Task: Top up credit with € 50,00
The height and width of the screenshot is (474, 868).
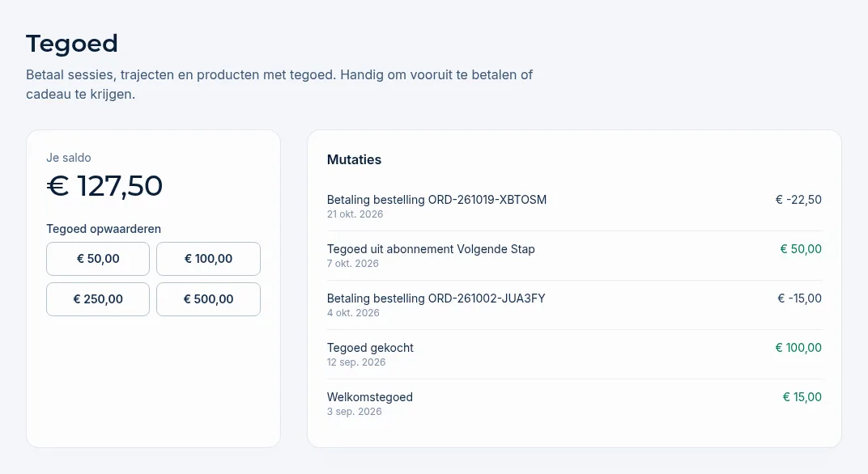Action: pos(98,259)
